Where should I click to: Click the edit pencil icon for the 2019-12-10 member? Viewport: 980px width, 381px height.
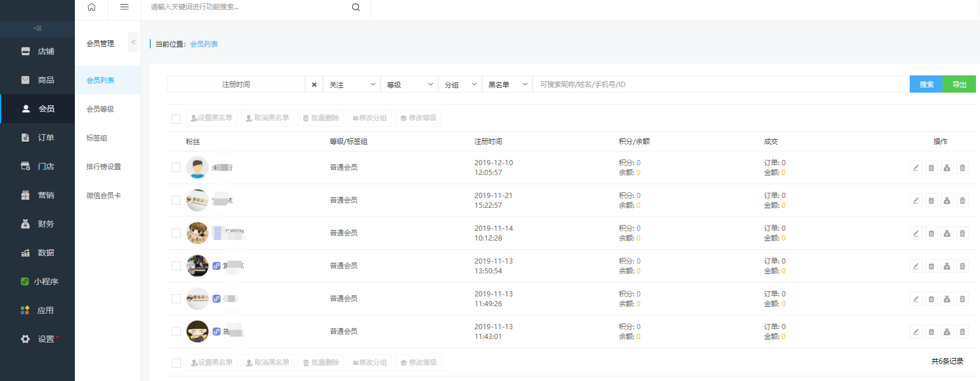[x=916, y=167]
